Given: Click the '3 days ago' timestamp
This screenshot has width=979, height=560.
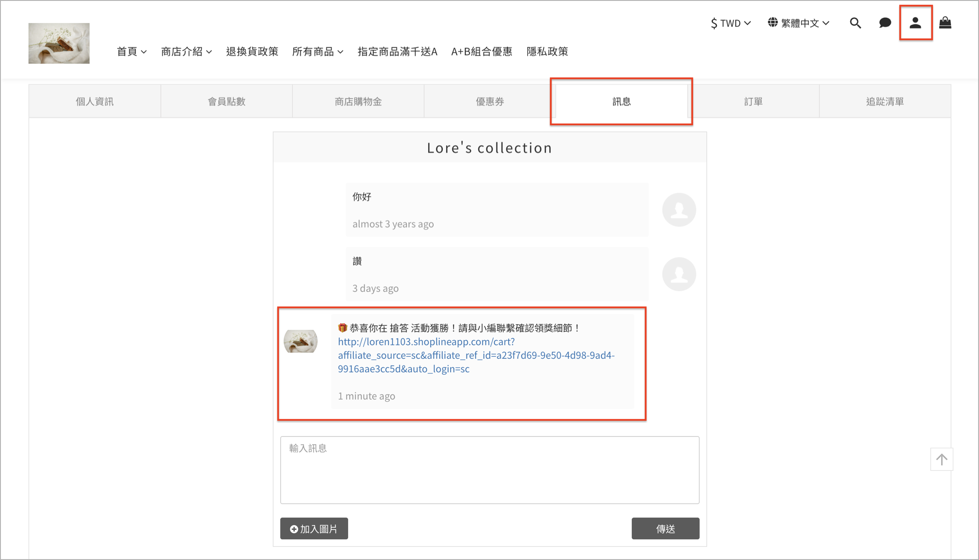Looking at the screenshot, I should (376, 288).
